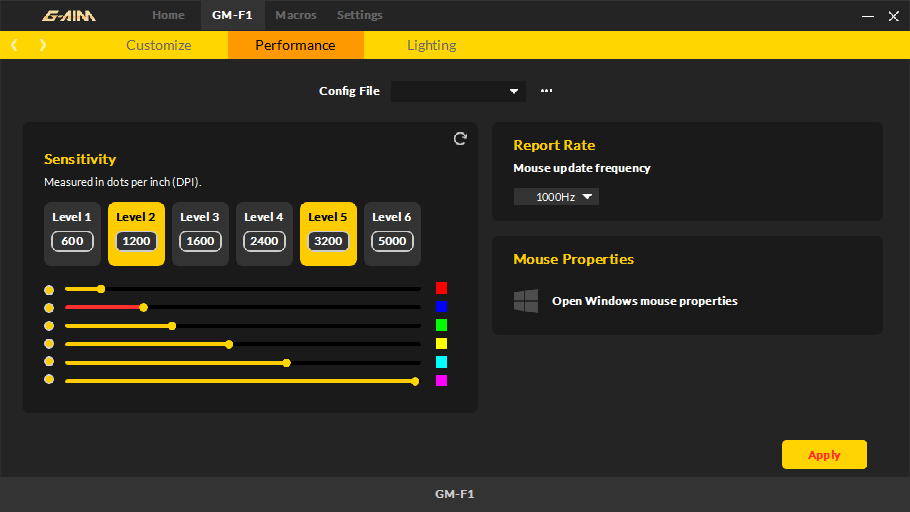Open the Settings tab

(359, 15)
